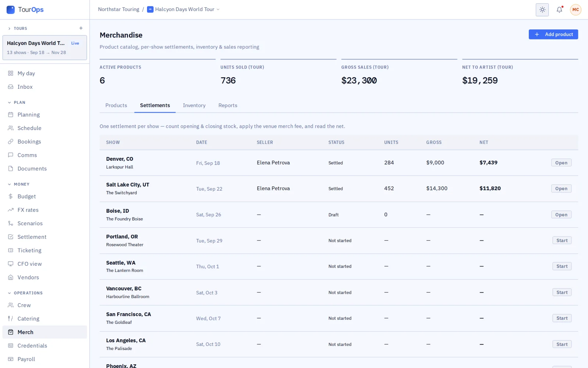Switch to the Products tab
Screen dimensions: 588x368
pyautogui.click(x=116, y=106)
